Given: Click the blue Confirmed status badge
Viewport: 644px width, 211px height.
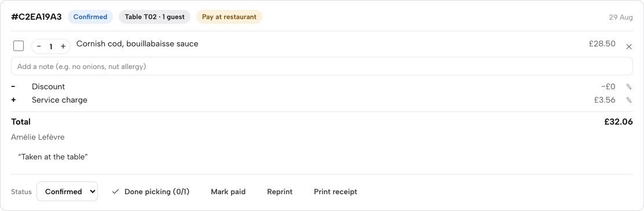Looking at the screenshot, I should (90, 17).
